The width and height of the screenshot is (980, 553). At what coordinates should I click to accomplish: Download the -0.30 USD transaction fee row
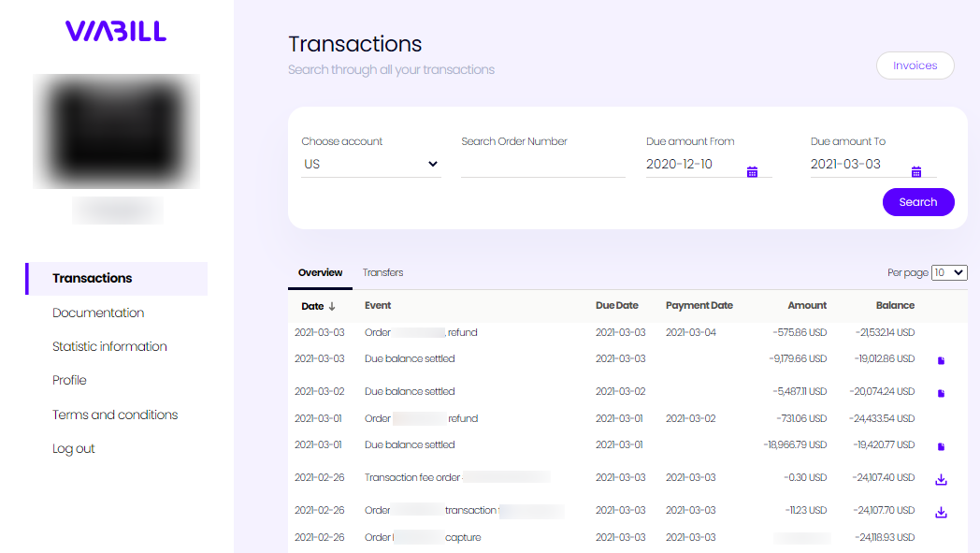coord(942,480)
